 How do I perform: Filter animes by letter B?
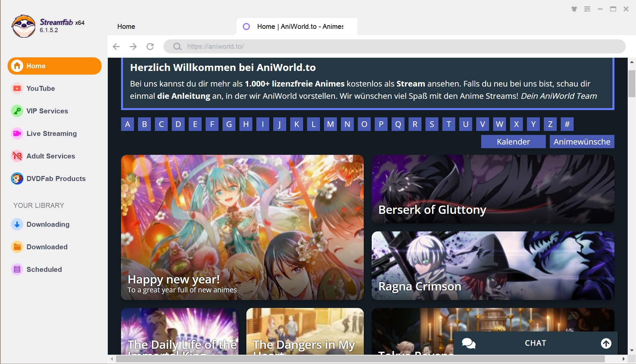[145, 124]
